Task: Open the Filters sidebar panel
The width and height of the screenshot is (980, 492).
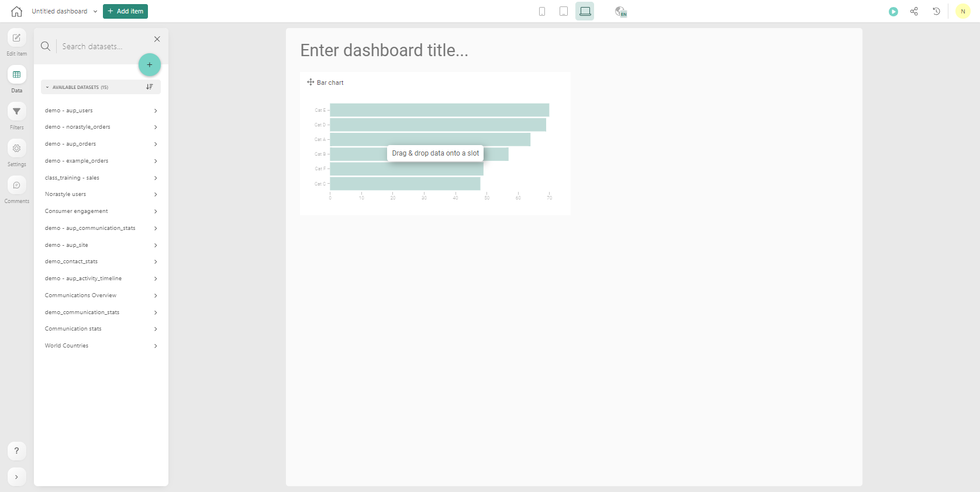Action: pos(16,112)
